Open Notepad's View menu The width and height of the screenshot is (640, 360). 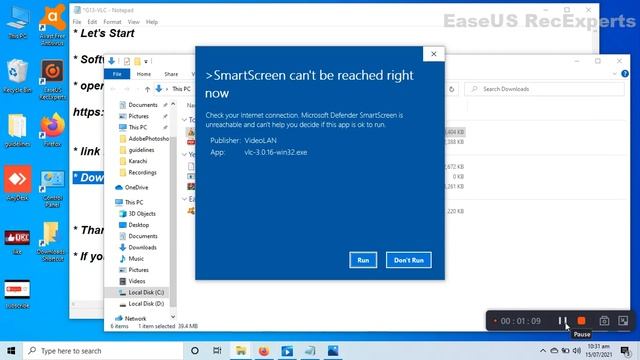133,22
